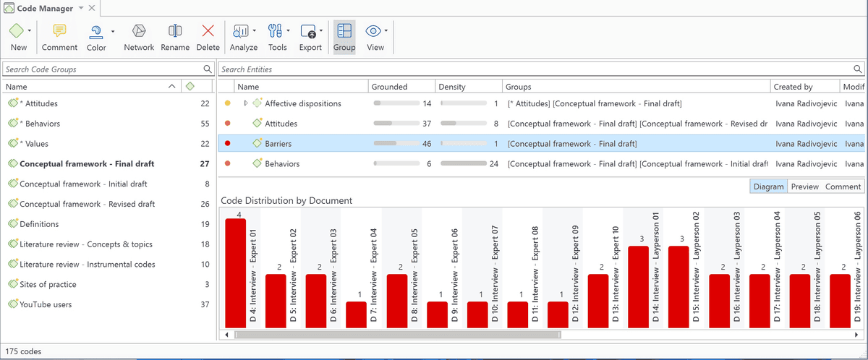Select the * Behaviors code group
Screen dimensions: 868x360
coord(109,124)
